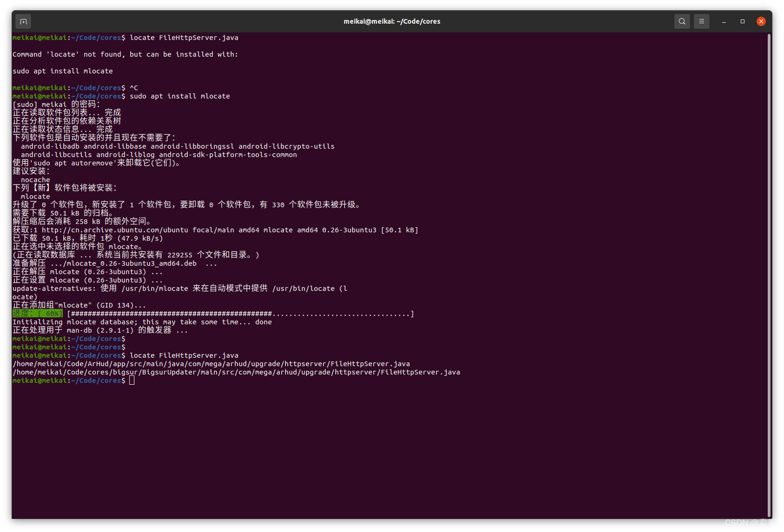Viewport: 784px width, 532px height.
Task: Click the 'update-alternatives:' line
Action: (180, 289)
